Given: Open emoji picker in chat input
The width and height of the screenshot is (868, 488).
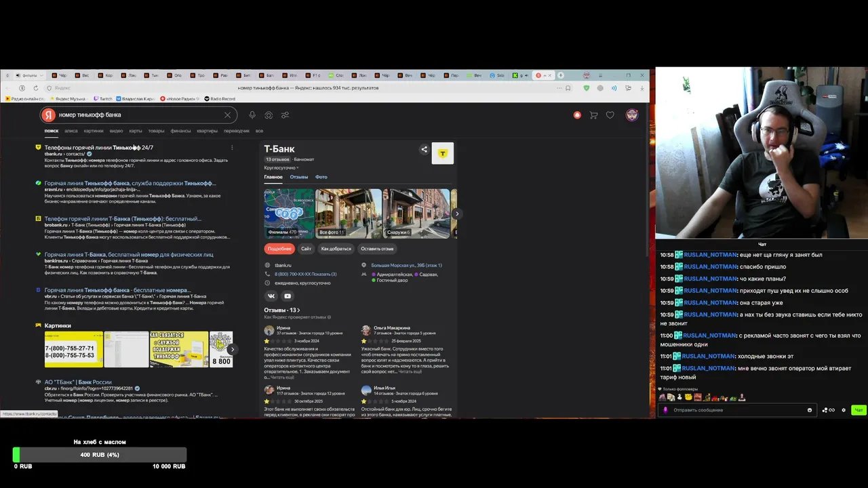Looking at the screenshot, I should pos(810,410).
